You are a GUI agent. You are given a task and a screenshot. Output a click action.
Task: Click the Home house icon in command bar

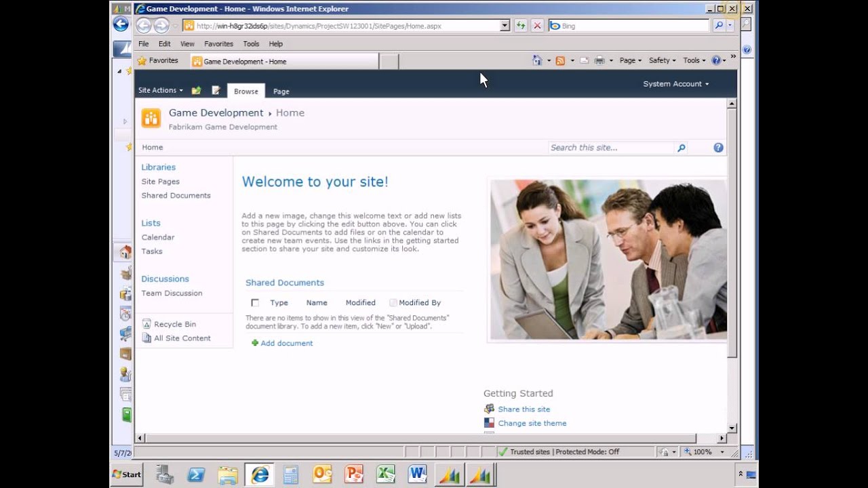pos(537,60)
